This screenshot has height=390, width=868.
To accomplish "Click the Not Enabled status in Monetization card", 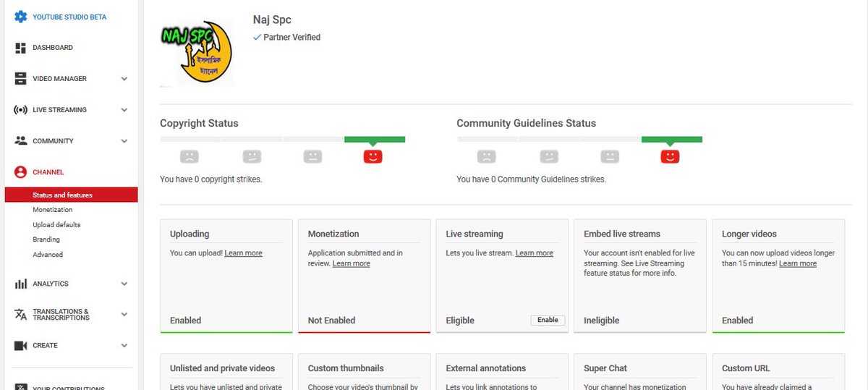I will pyautogui.click(x=331, y=320).
